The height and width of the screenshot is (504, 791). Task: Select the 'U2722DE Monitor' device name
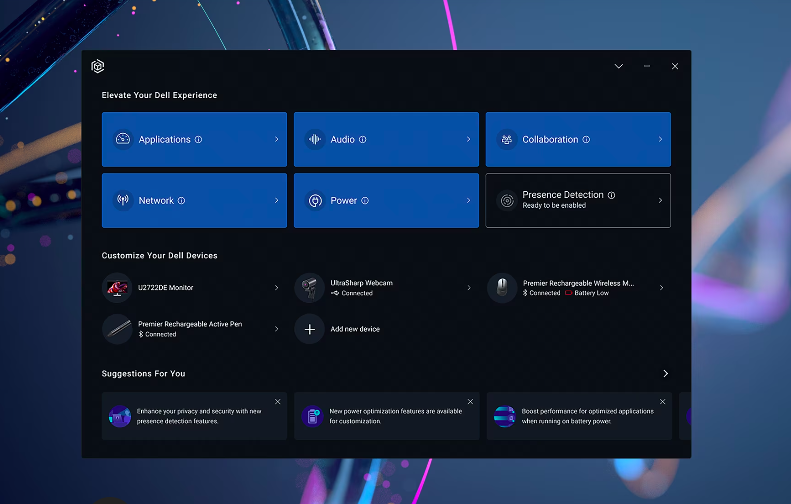[165, 288]
